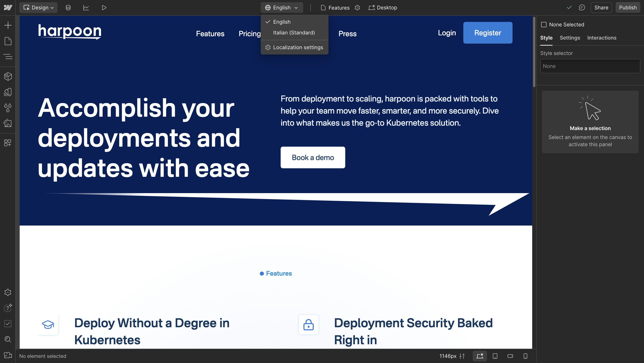The height and width of the screenshot is (363, 644).
Task: Select English locale option
Action: (x=294, y=22)
